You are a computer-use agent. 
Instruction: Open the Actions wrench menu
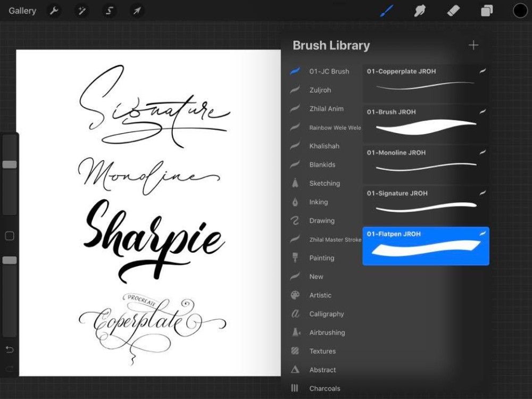coord(53,11)
